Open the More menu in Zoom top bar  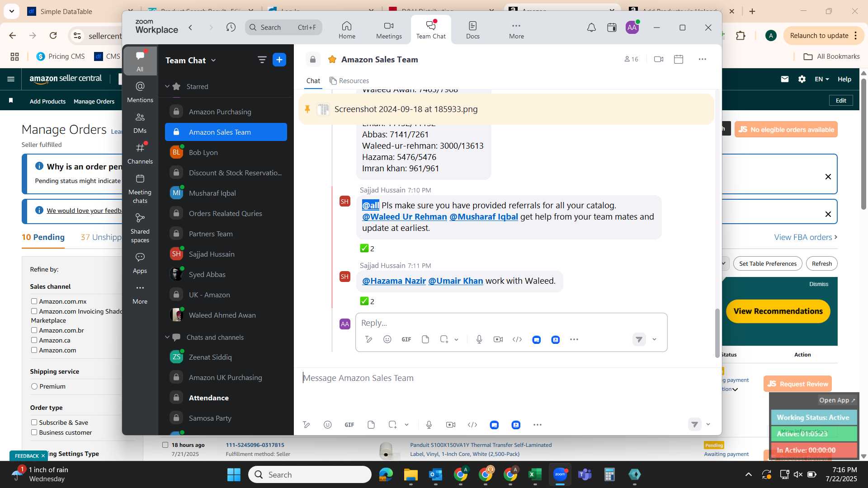click(x=516, y=30)
